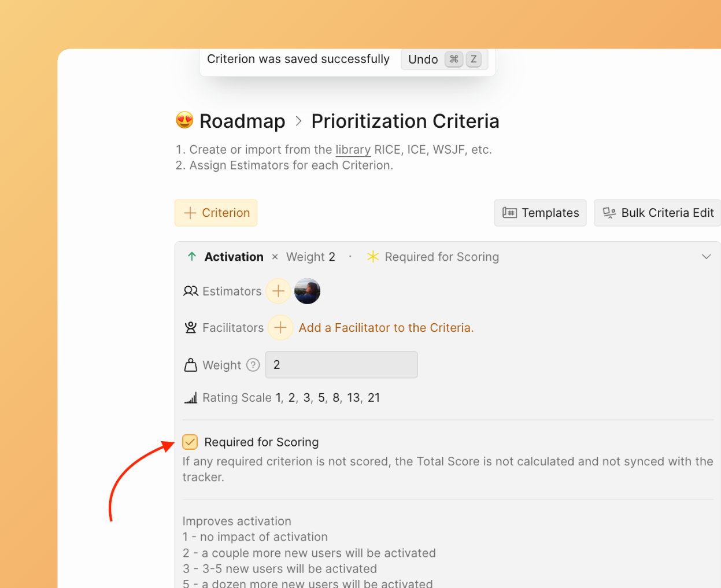Select Prioritization Criteria in the breadcrumb
This screenshot has height=588, width=721.
tap(405, 121)
